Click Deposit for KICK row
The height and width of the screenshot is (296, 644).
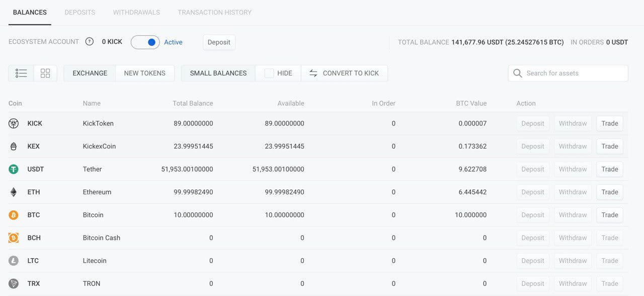point(533,123)
